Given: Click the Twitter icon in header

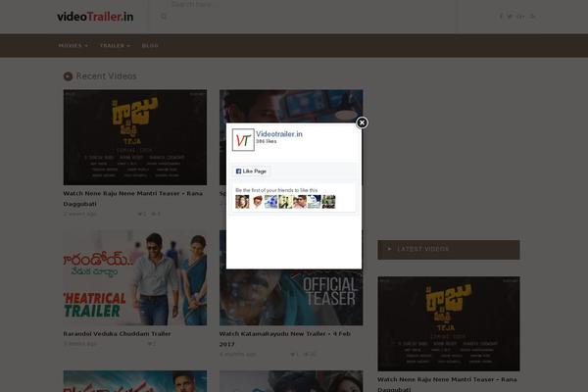Looking at the screenshot, I should pyautogui.click(x=510, y=16).
